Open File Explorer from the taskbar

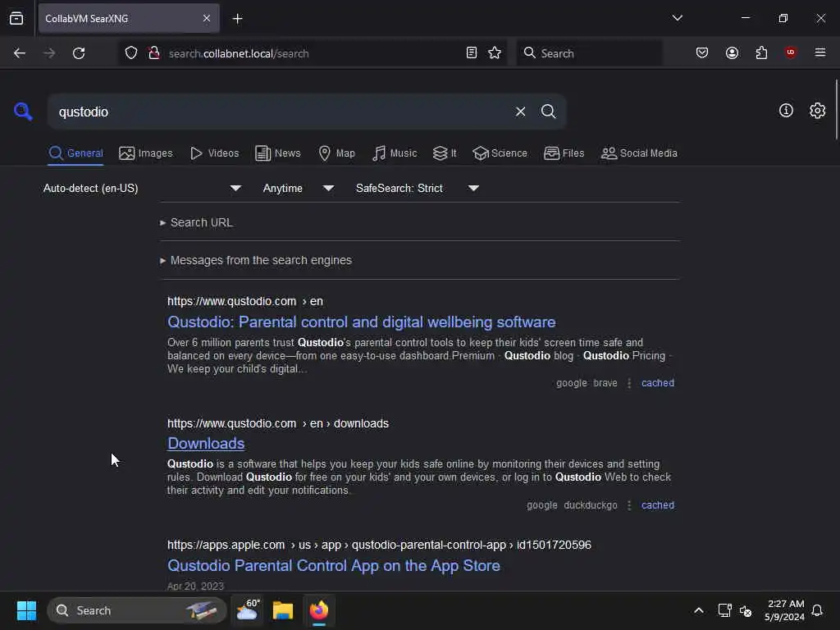coord(283,610)
